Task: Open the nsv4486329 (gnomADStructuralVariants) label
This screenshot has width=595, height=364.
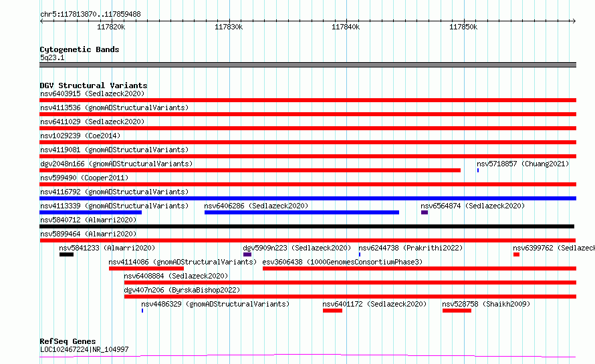Action: tap(215, 304)
